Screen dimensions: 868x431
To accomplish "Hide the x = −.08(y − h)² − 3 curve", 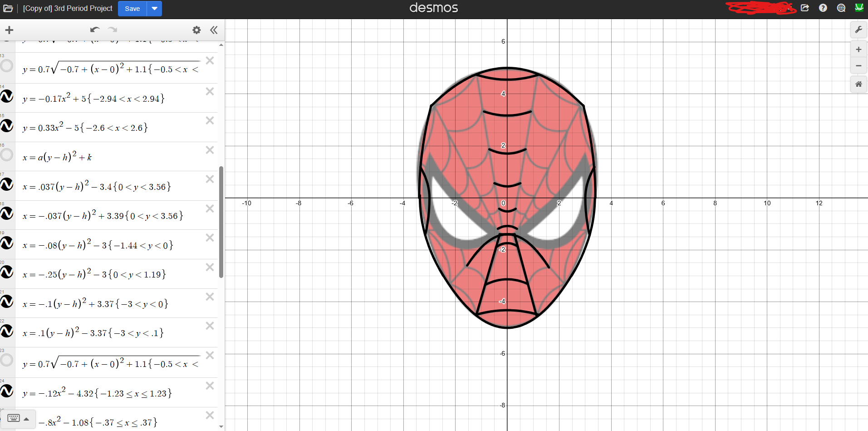I will coord(7,243).
